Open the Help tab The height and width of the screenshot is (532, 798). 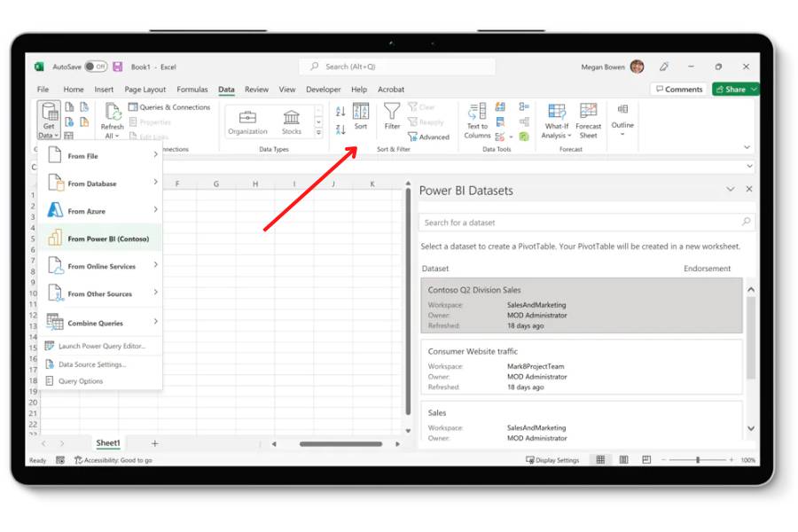pos(359,89)
